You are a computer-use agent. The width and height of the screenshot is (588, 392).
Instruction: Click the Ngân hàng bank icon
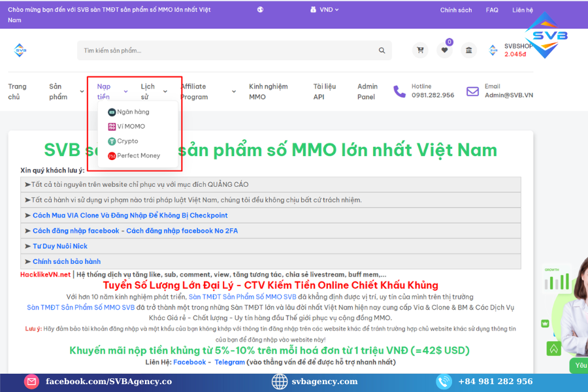coord(112,112)
